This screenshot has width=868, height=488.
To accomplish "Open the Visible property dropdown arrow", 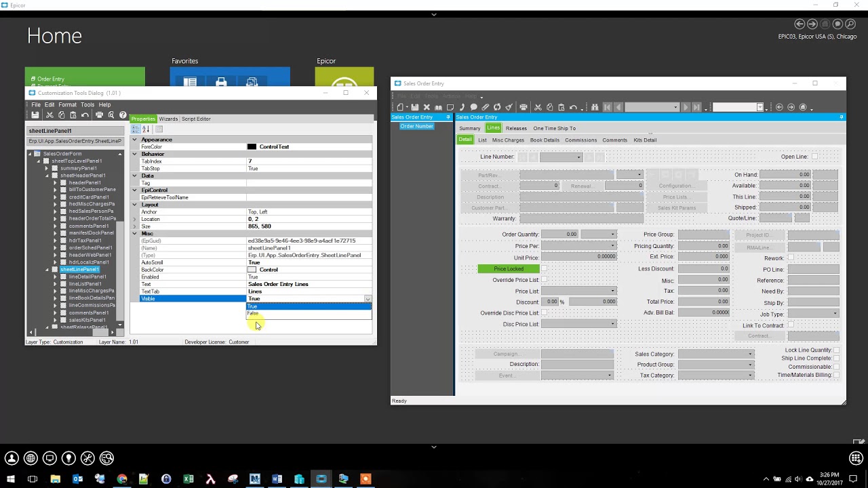I will tap(368, 299).
